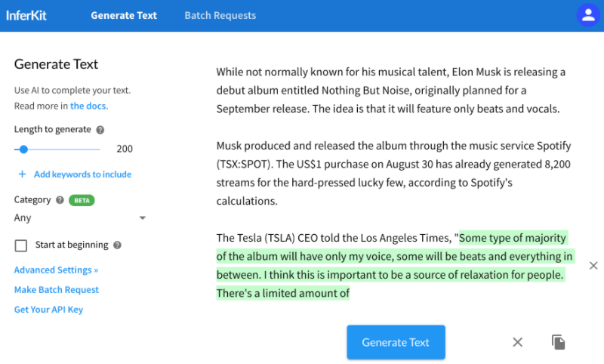The height and width of the screenshot is (364, 604).
Task: Click the length to generate slider handle
Action: [24, 150]
